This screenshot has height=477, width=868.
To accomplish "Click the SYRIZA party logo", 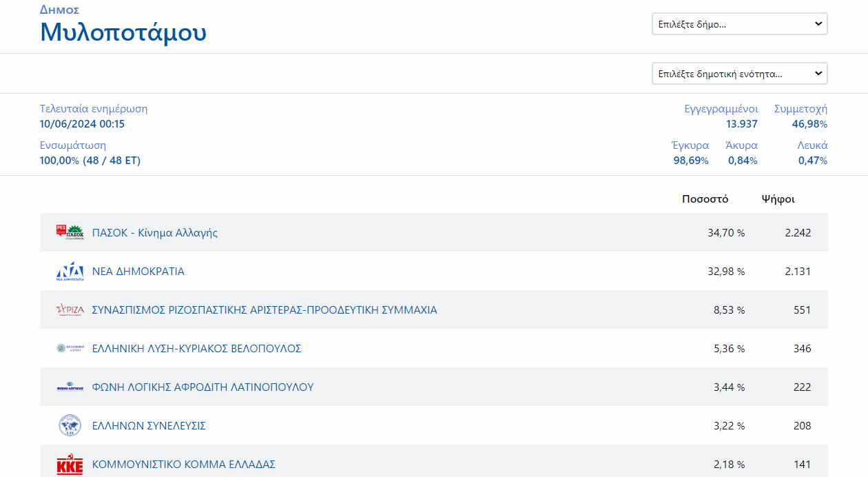I will [x=70, y=310].
